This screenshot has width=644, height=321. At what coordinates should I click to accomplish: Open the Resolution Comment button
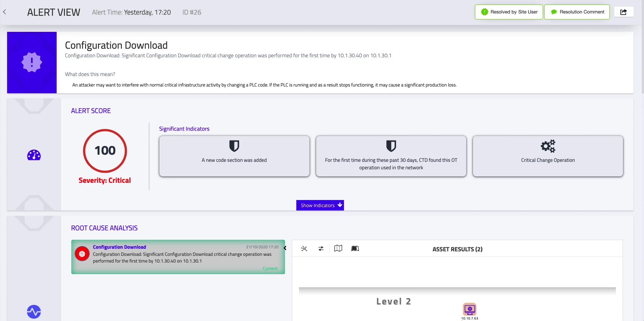(x=577, y=12)
